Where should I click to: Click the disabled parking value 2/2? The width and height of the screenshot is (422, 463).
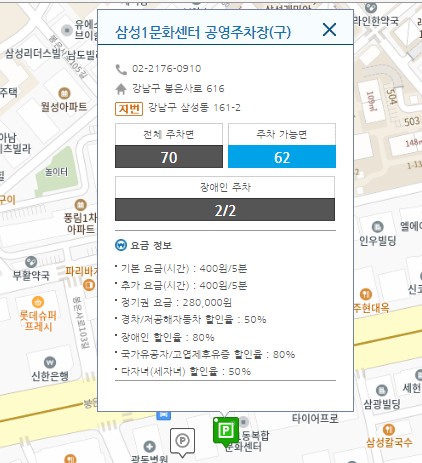coord(225,210)
